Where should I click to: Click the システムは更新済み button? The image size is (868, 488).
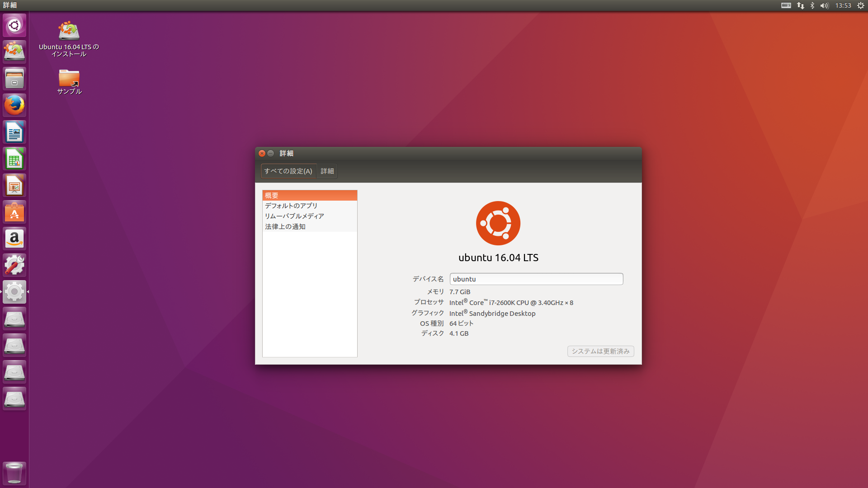[600, 351]
